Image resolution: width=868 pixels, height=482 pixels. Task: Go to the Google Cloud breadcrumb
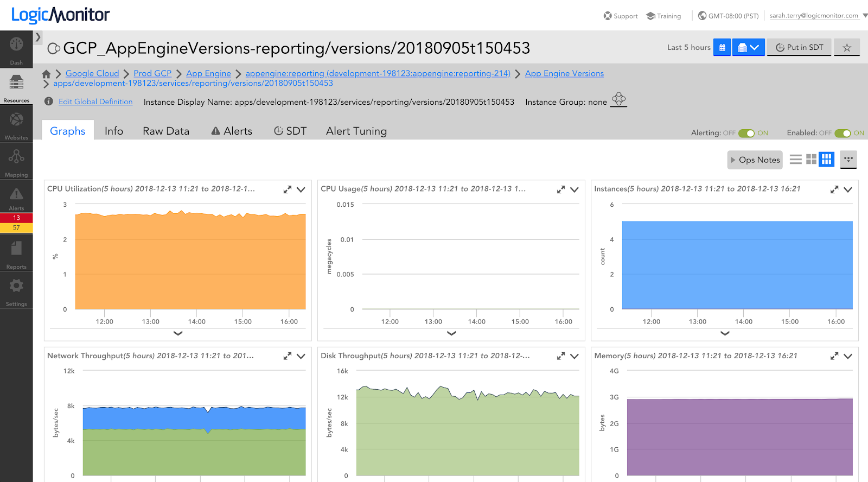pos(92,73)
